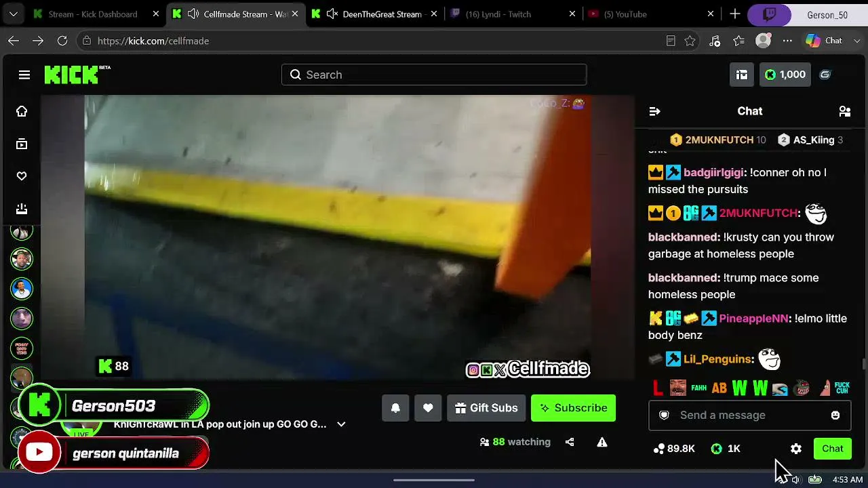Open blackbanned's profile from the !krusty message
The width and height of the screenshot is (868, 488).
683,237
